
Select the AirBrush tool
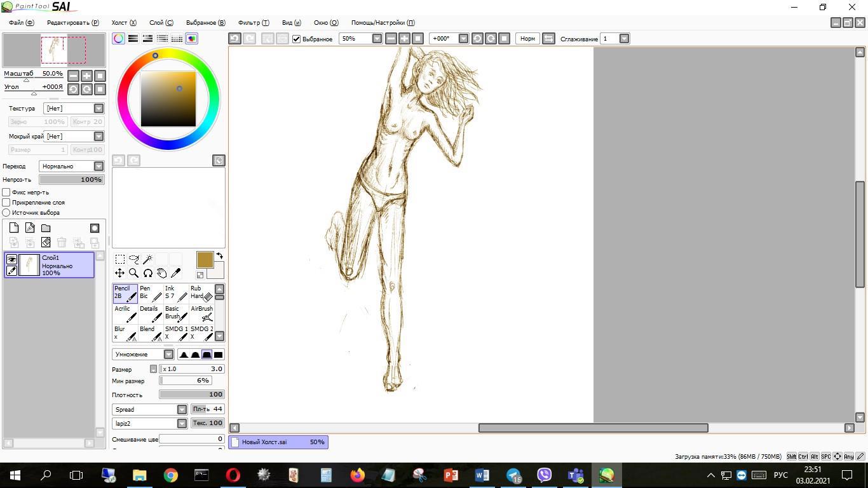[201, 313]
